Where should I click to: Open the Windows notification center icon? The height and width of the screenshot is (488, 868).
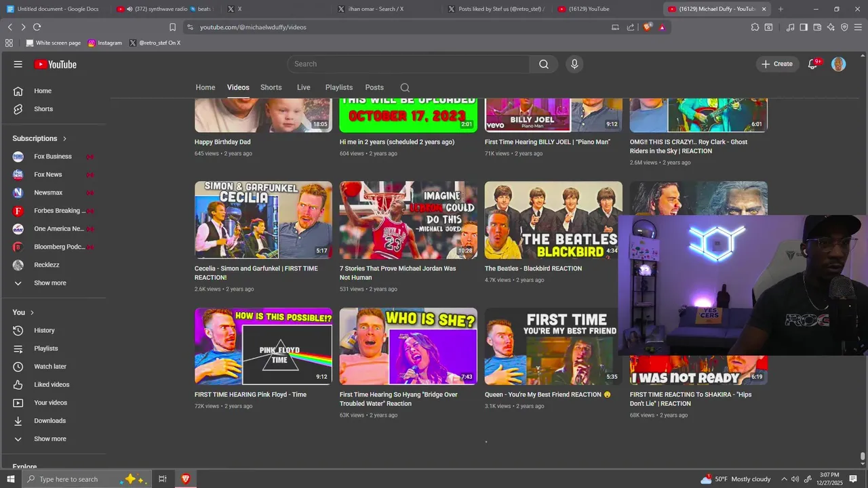(853, 479)
